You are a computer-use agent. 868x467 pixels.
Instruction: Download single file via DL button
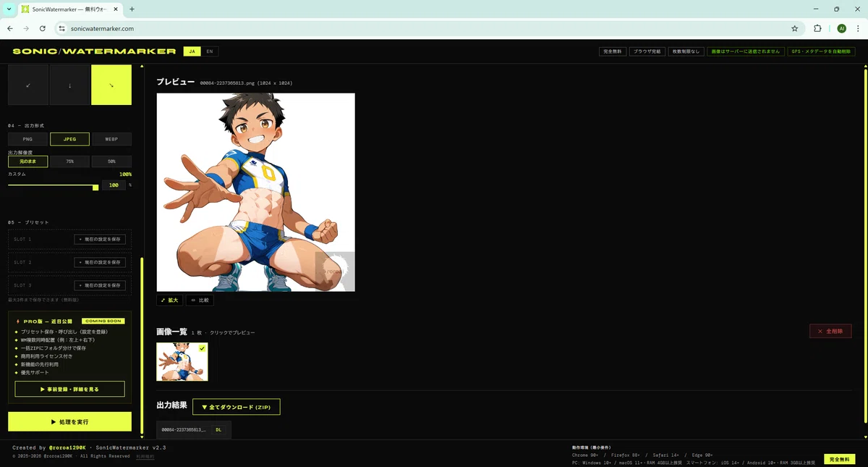(218, 430)
